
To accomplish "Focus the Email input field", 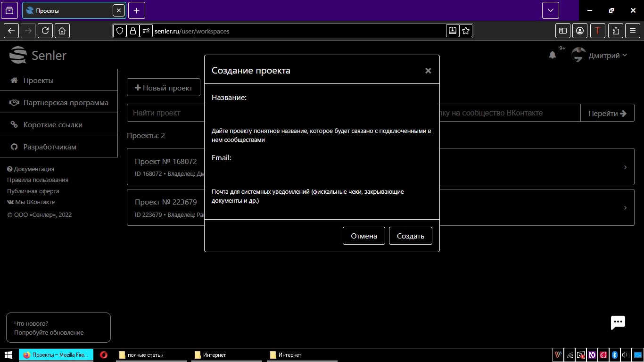I will tap(322, 173).
